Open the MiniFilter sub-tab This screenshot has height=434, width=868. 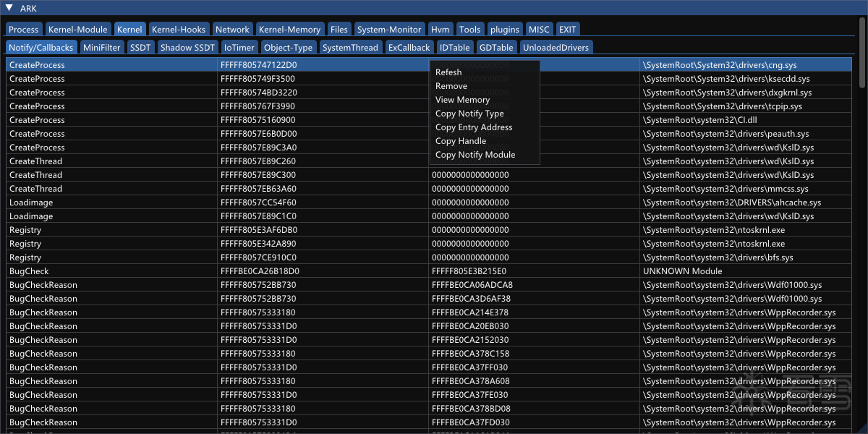click(101, 47)
